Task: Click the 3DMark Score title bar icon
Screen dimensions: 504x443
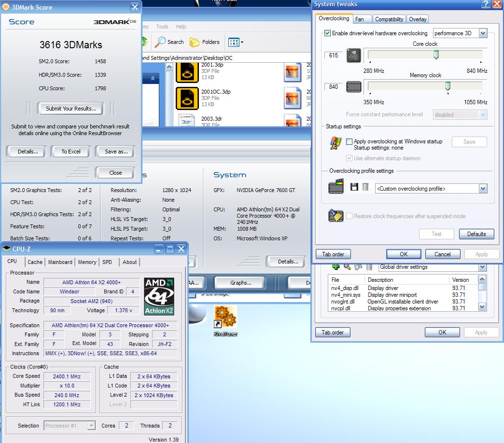Action: [6, 7]
